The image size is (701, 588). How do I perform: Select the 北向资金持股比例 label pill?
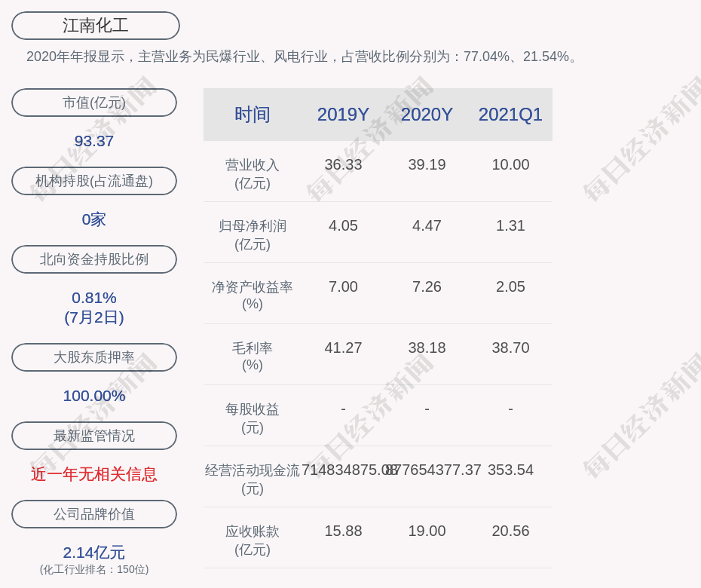(94, 259)
